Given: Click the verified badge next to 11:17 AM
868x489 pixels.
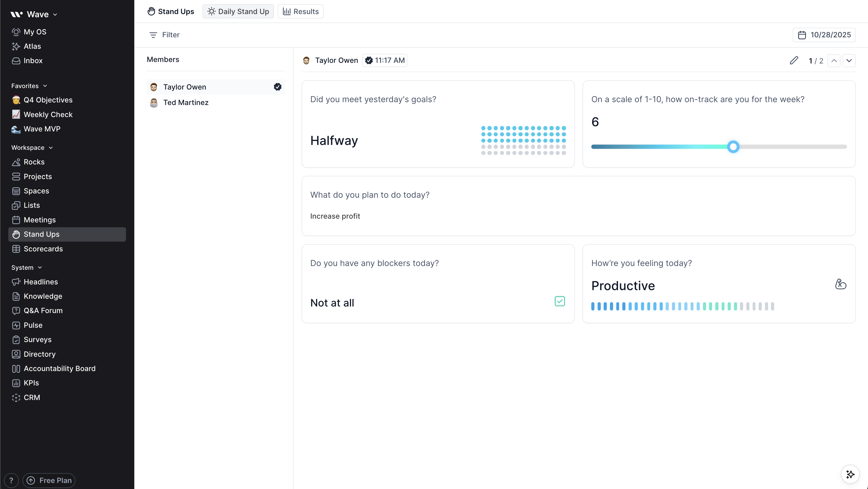Looking at the screenshot, I should (369, 60).
